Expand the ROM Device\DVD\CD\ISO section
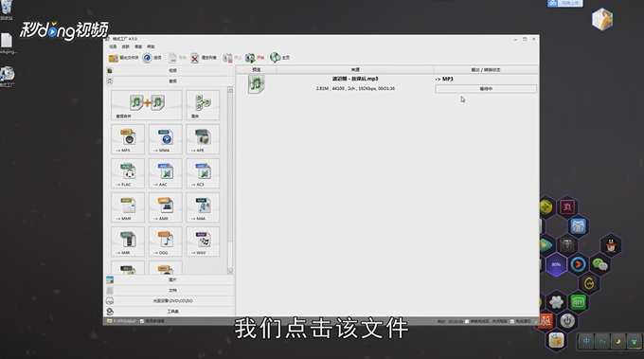This screenshot has width=644, height=359. pyautogui.click(x=170, y=301)
